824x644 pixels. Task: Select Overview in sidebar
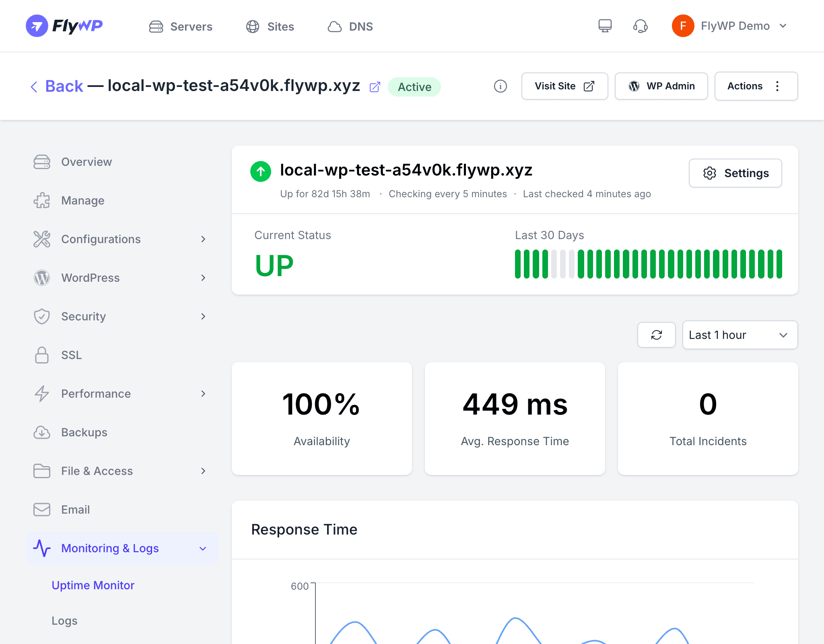coord(122,162)
